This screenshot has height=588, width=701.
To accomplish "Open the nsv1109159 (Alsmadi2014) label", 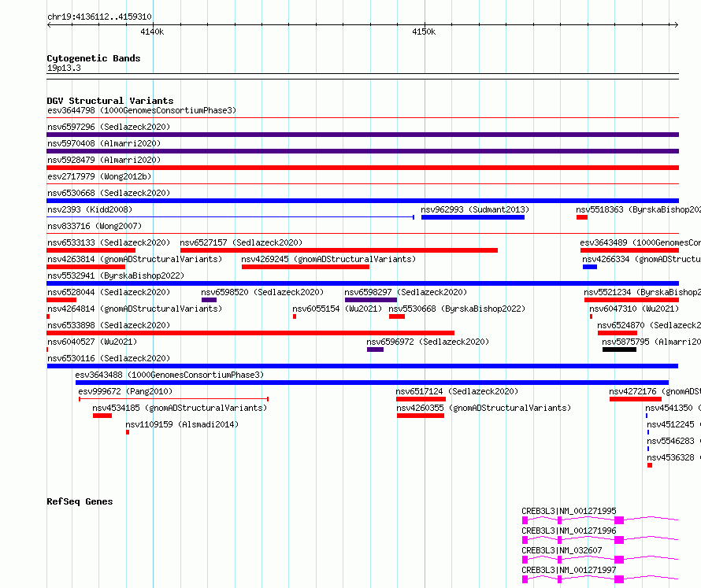I will (182, 424).
